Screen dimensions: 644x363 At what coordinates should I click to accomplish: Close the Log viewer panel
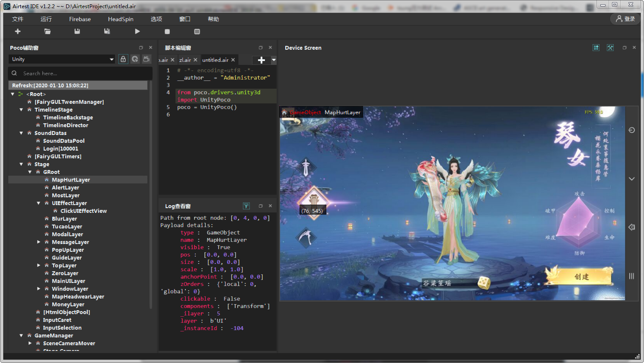(271, 206)
